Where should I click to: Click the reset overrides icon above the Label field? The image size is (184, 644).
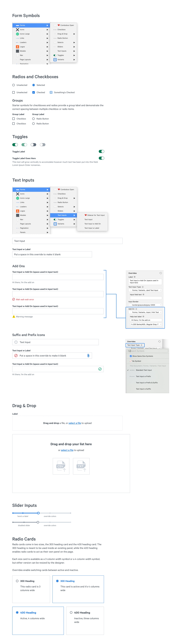[160, 273]
